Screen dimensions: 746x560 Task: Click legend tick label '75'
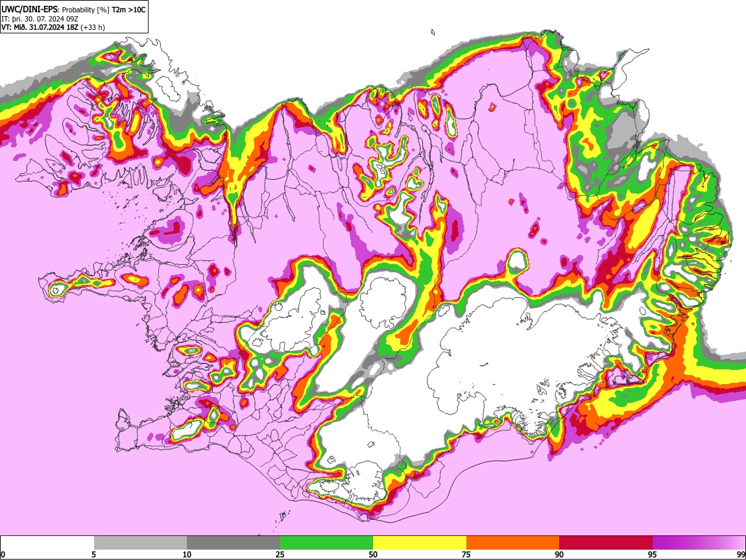click(x=466, y=554)
